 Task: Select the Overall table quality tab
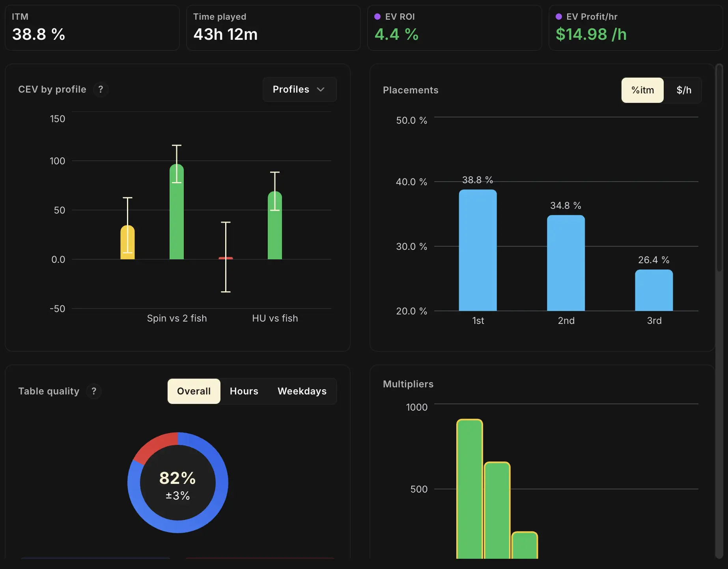194,391
